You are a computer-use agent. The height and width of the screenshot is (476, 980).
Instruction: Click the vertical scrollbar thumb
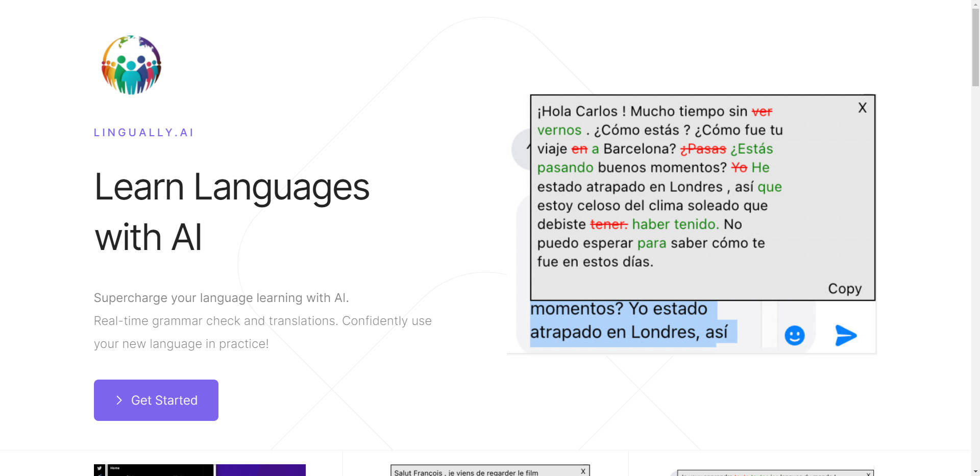[x=975, y=46]
